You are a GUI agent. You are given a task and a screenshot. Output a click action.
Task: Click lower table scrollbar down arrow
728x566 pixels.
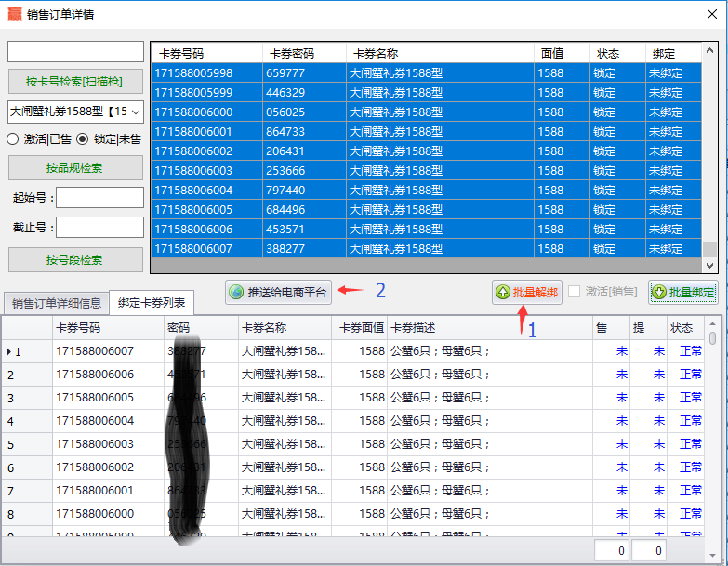(x=713, y=556)
